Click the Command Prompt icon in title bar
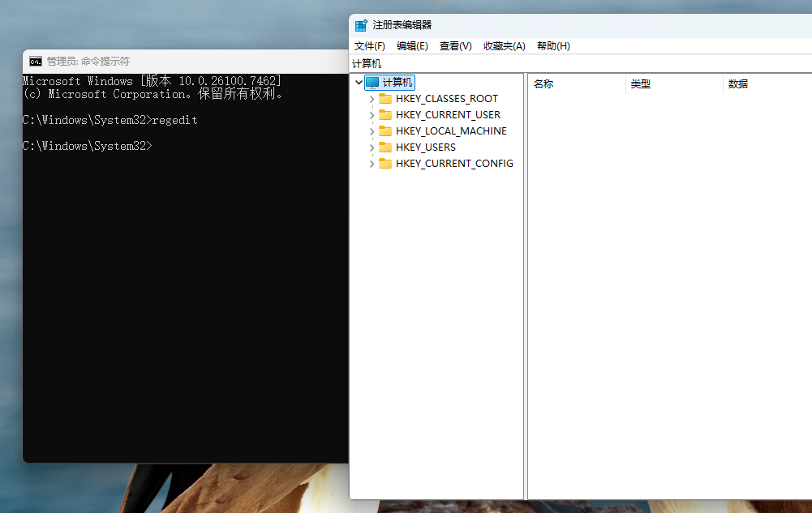 click(35, 62)
